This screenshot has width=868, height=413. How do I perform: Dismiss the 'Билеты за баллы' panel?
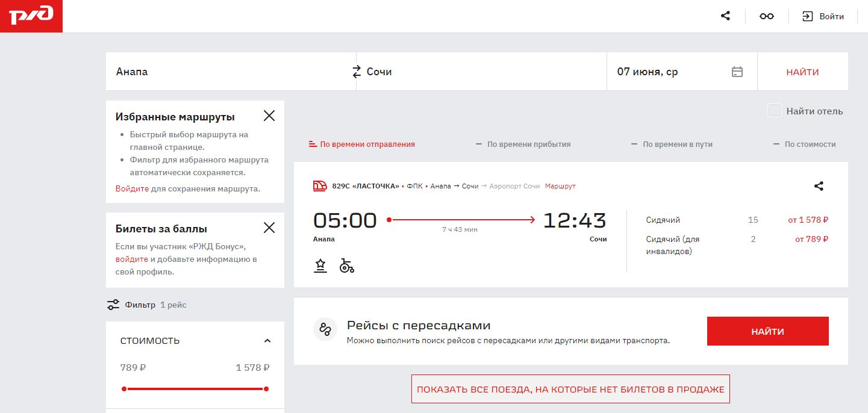pos(269,228)
